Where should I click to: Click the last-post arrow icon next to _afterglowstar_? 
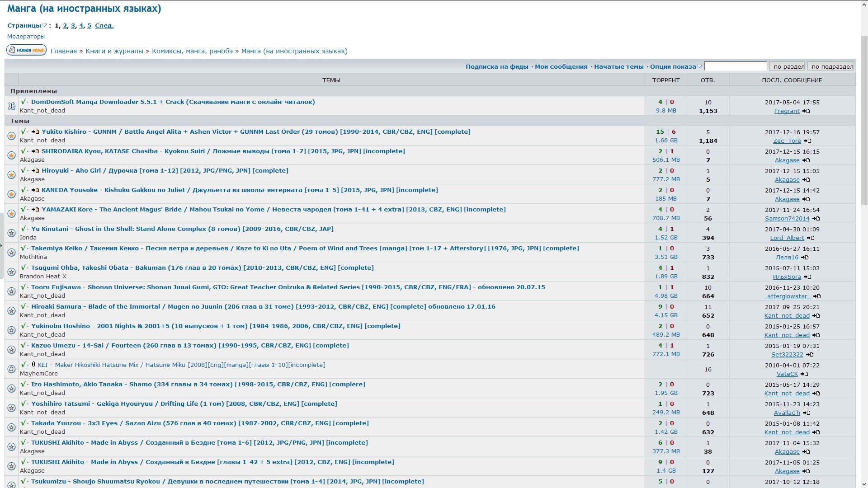[817, 296]
